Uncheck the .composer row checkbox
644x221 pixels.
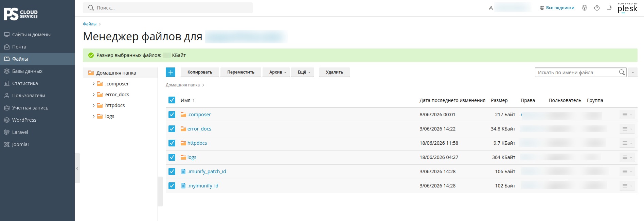pos(172,115)
